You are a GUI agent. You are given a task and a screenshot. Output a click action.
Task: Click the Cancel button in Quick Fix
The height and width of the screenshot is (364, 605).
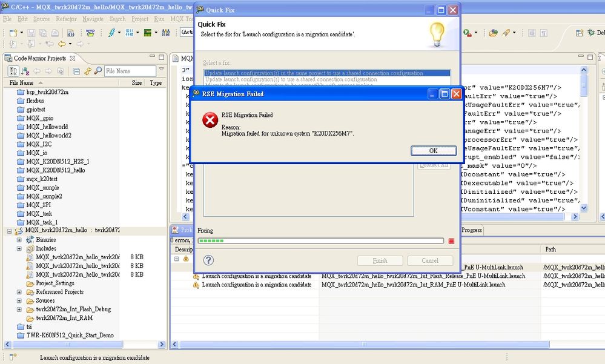point(430,260)
